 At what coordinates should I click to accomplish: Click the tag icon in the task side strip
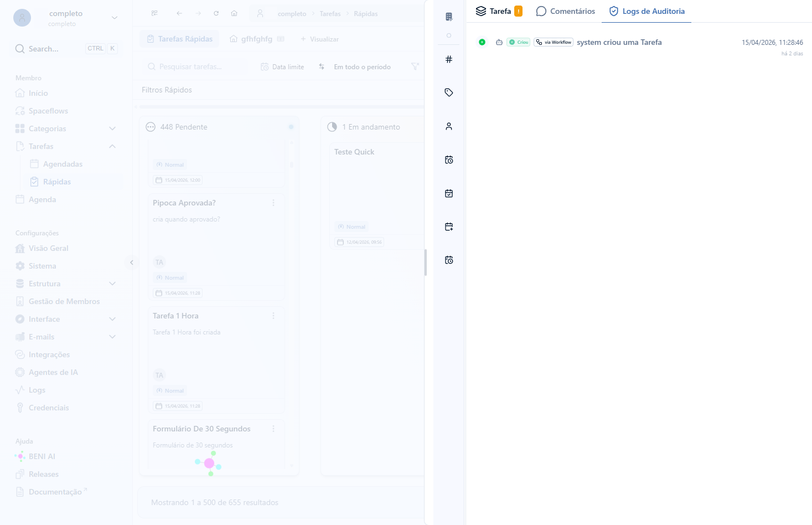tap(449, 92)
